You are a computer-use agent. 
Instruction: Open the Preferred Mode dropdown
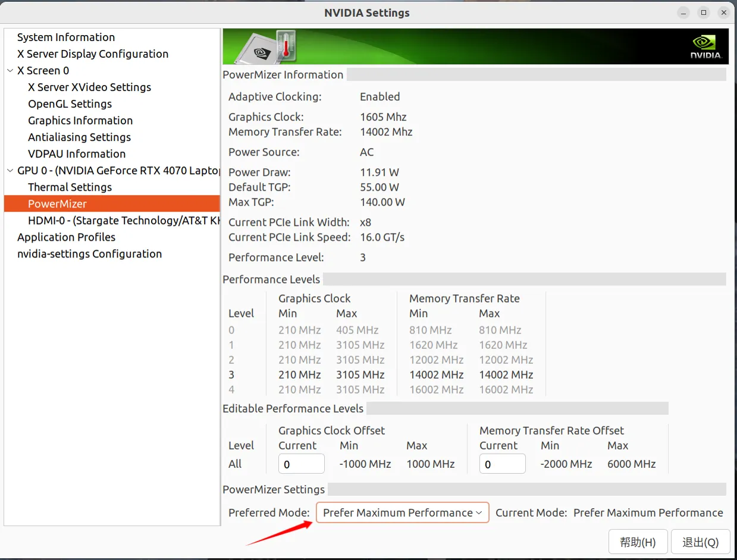(402, 512)
